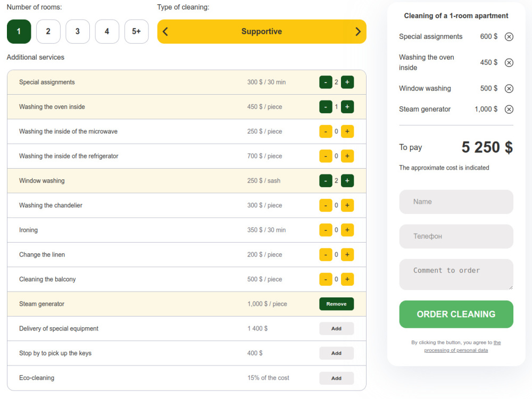Image resolution: width=532 pixels, height=399 pixels.
Task: Increase Ironing quantity
Action: [x=347, y=230]
